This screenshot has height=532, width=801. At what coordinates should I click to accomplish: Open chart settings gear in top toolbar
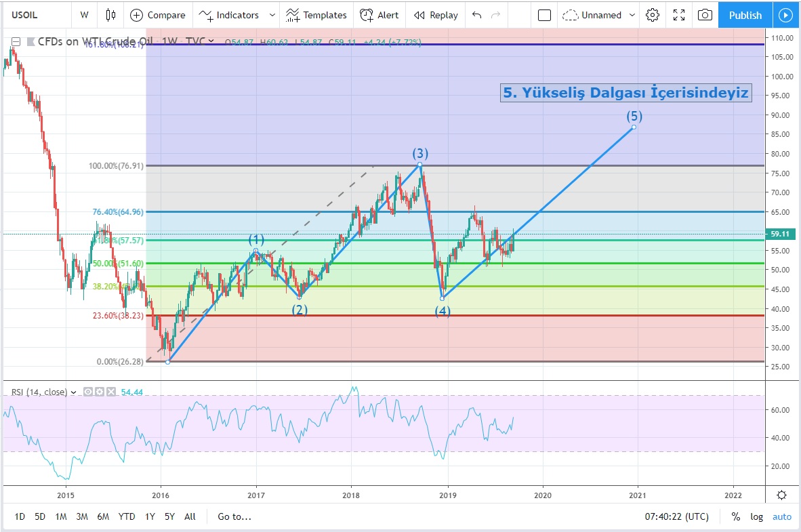tap(653, 15)
